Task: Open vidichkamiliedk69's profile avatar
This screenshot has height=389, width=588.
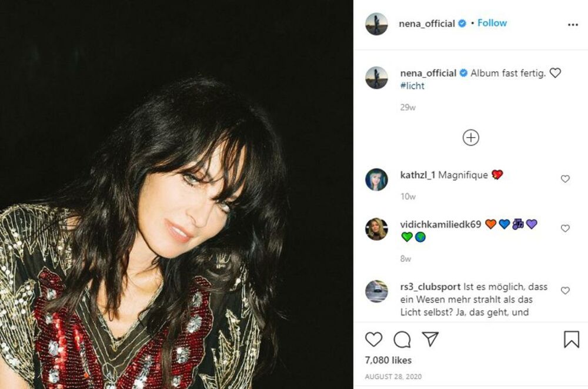Action: [376, 229]
